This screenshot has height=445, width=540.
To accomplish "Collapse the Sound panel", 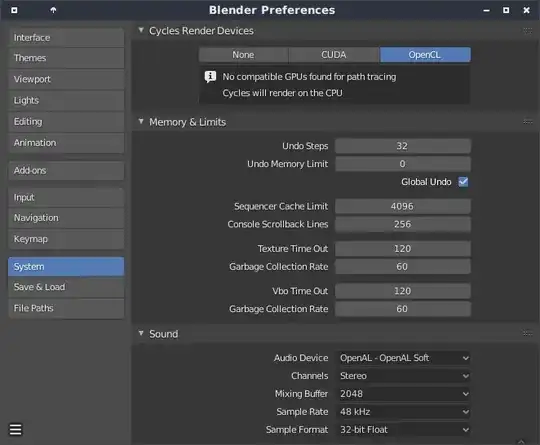I will [141, 333].
